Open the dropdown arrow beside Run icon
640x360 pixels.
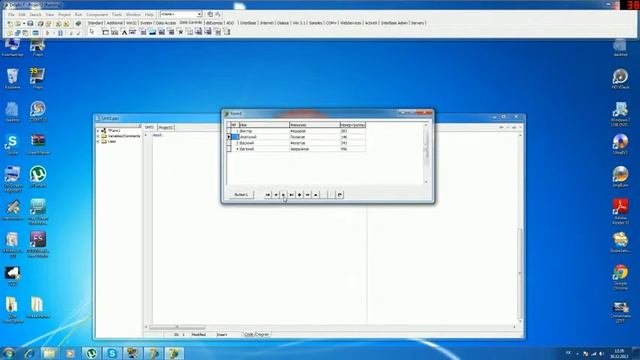point(54,33)
